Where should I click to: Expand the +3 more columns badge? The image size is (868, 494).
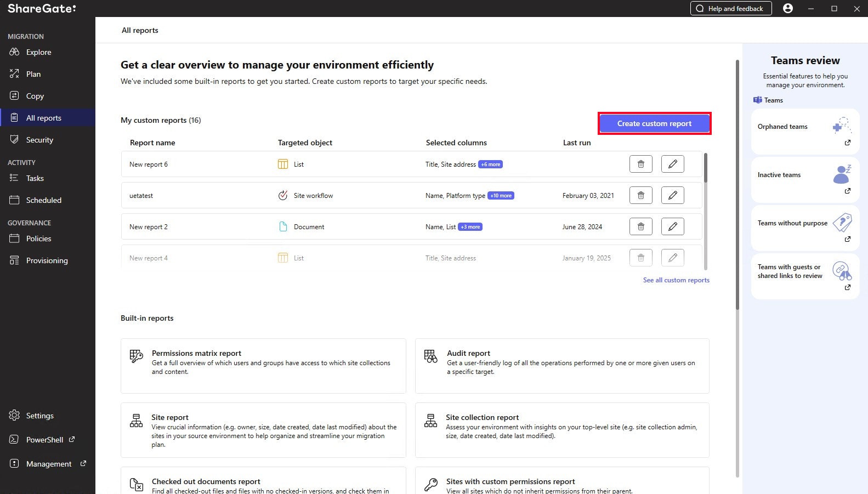click(470, 227)
